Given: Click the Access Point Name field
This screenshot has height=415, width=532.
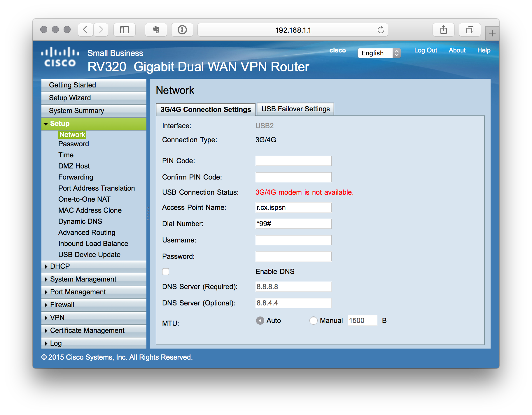Looking at the screenshot, I should [294, 207].
